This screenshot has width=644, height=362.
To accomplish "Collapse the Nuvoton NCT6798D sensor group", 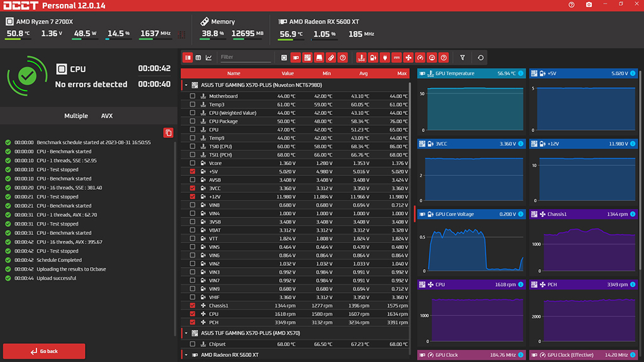I will pyautogui.click(x=186, y=85).
